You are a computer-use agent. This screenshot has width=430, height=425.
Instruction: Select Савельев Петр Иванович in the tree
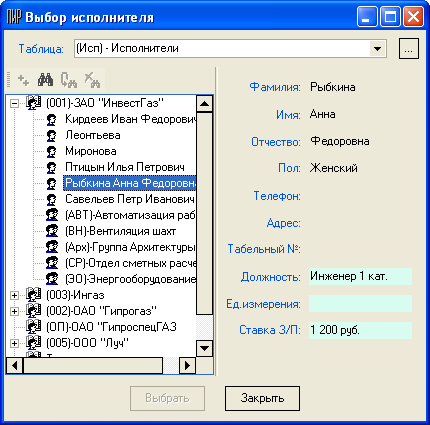pyautogui.click(x=130, y=199)
